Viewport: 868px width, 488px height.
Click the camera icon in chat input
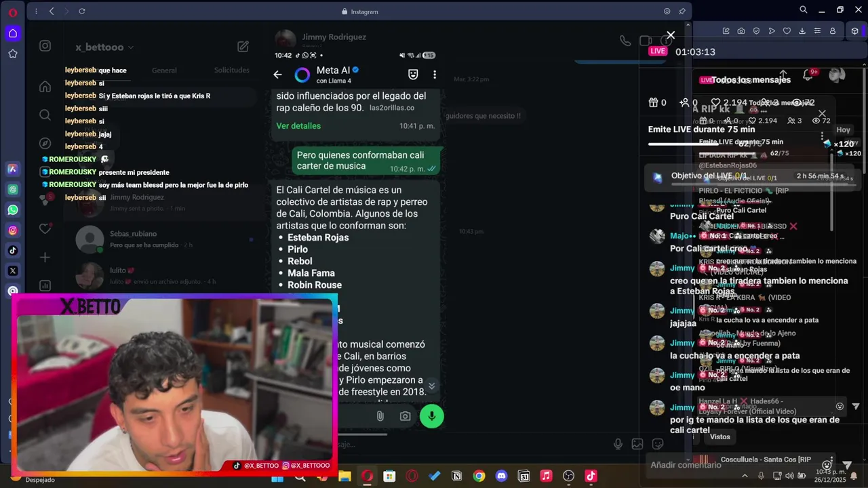click(405, 416)
